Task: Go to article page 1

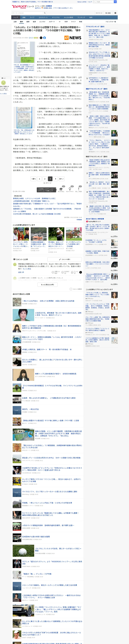Action: (39, 179)
